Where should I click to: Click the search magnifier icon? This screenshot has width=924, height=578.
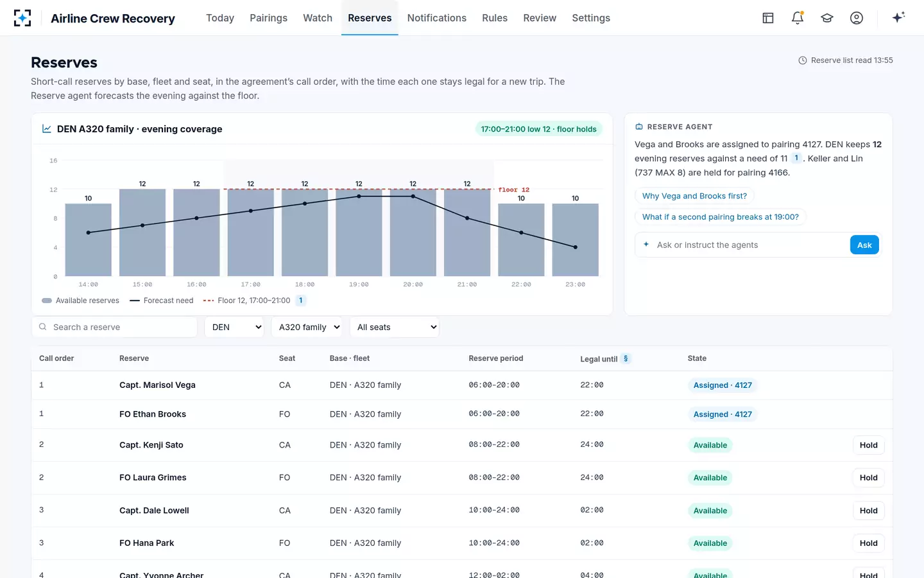pyautogui.click(x=43, y=327)
